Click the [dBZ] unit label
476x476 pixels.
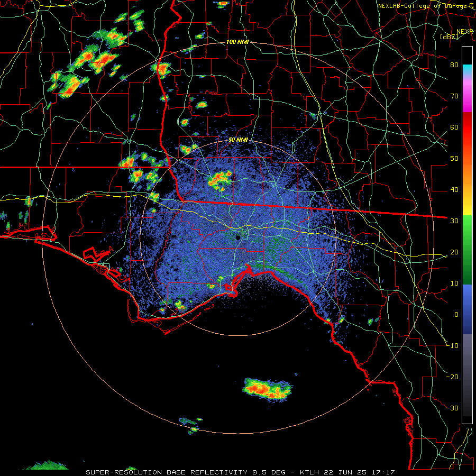click(x=449, y=36)
